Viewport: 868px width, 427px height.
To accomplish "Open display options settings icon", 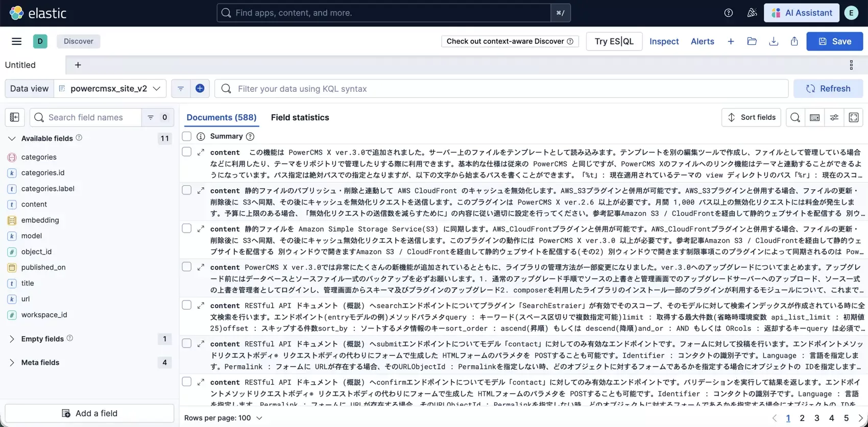I will (x=834, y=117).
